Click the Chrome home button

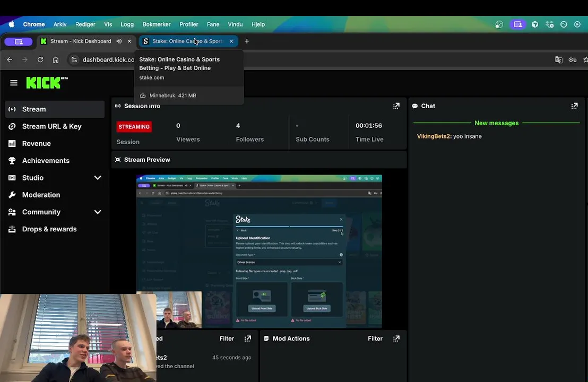[56, 59]
